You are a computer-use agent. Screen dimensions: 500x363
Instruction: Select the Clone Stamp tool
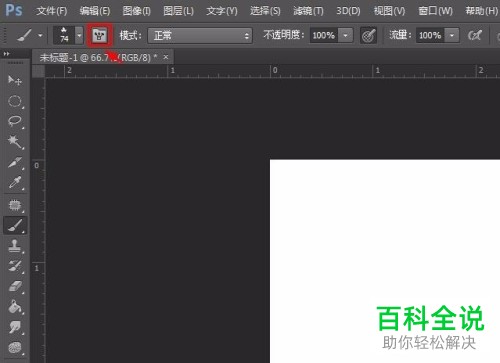coord(15,246)
